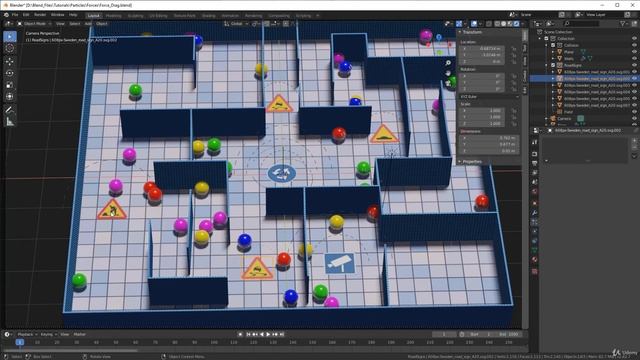Hide the Plane object with its eye icon
This screenshot has height=360, width=640.
634,52
